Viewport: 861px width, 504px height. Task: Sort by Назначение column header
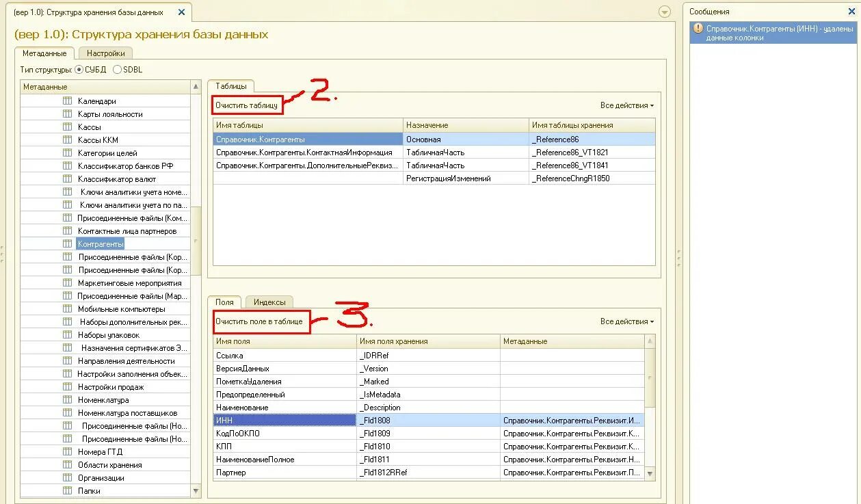pyautogui.click(x=466, y=125)
